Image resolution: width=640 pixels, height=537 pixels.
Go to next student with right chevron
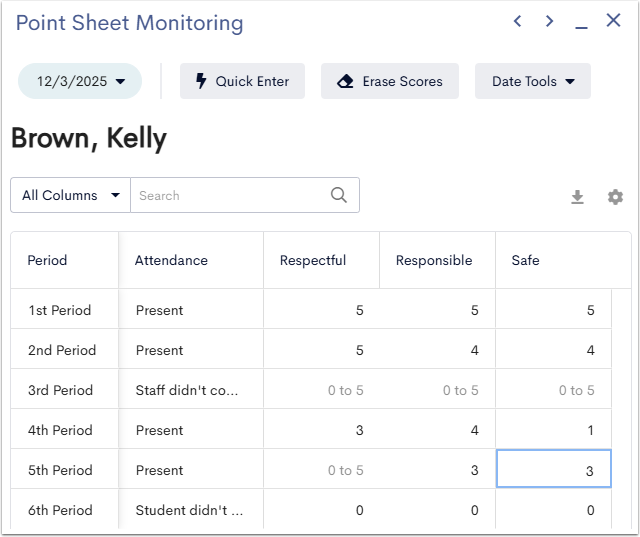click(549, 21)
